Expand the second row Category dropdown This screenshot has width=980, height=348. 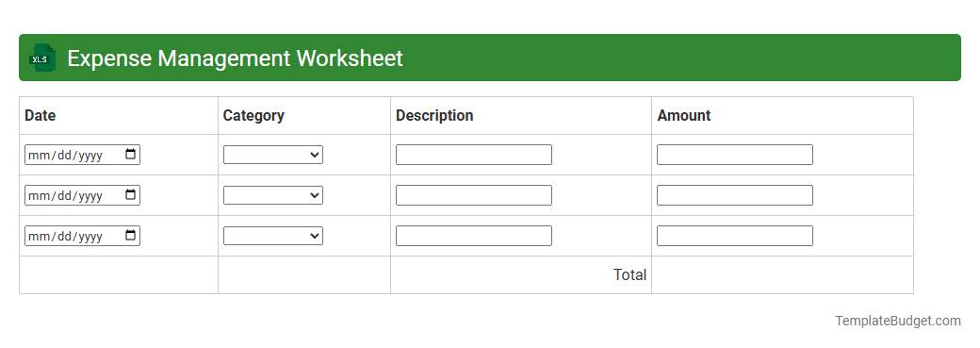pos(273,195)
